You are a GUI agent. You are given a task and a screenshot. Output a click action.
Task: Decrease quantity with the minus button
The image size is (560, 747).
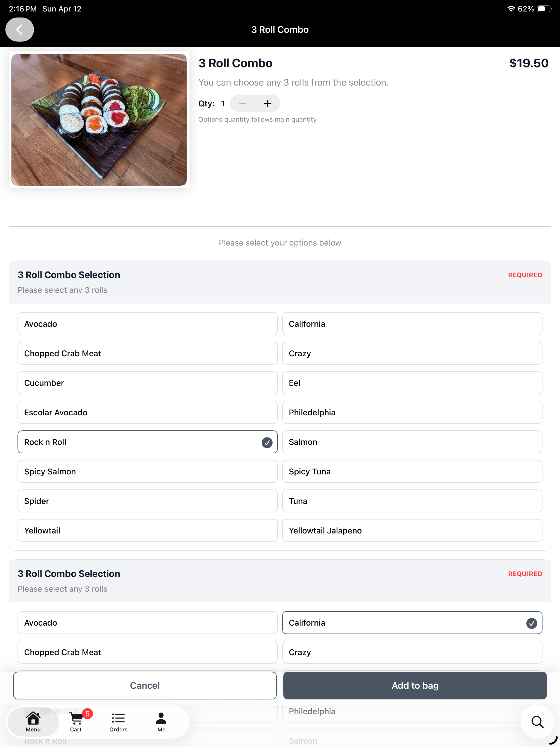242,104
